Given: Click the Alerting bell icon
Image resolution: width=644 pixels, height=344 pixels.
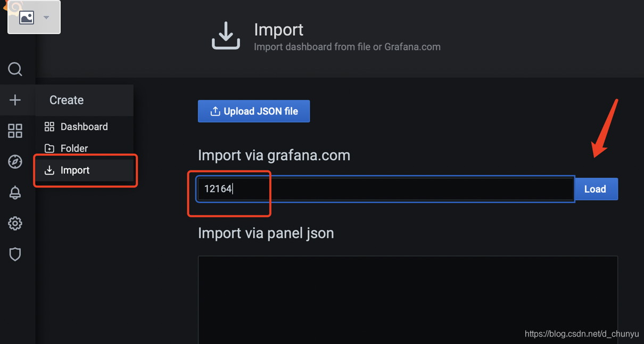Looking at the screenshot, I should pyautogui.click(x=15, y=192).
